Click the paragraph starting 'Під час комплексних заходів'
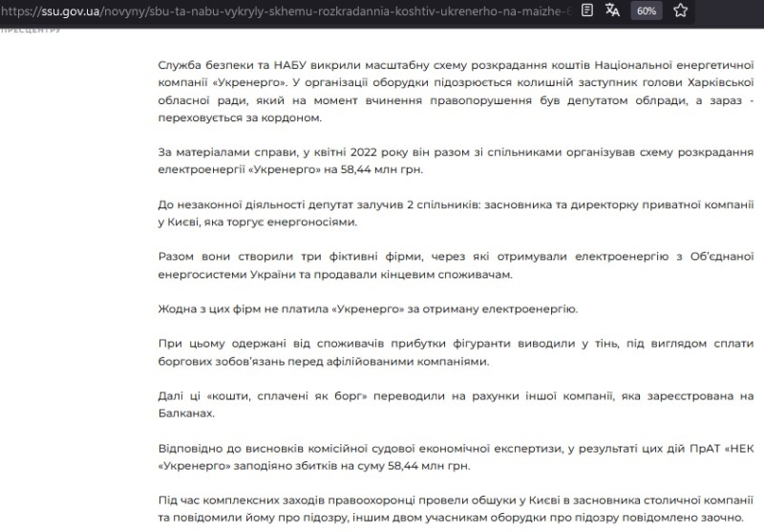Image resolution: width=764 pixels, height=532 pixels. coord(456,507)
